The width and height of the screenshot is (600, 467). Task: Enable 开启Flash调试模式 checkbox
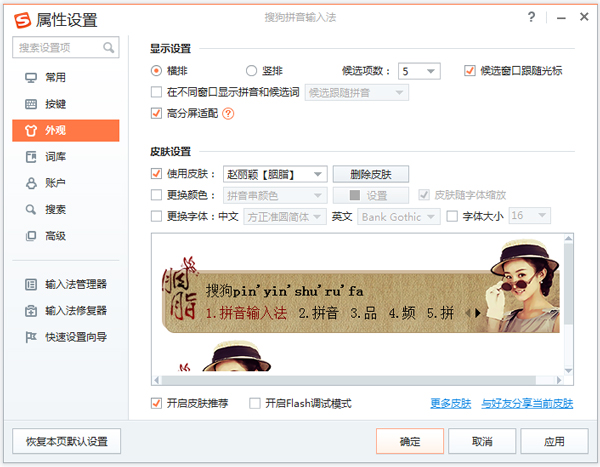click(x=255, y=403)
